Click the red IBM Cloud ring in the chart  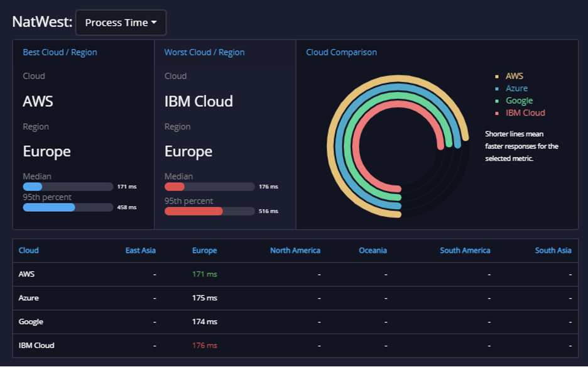click(355, 146)
